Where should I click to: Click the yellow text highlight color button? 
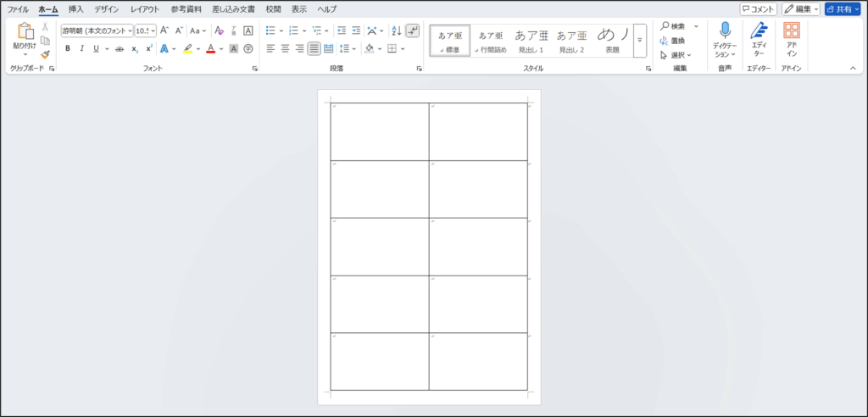coord(188,48)
